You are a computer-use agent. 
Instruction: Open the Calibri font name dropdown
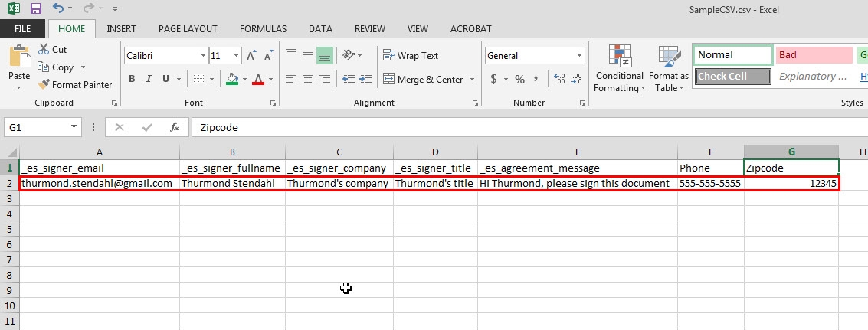203,56
